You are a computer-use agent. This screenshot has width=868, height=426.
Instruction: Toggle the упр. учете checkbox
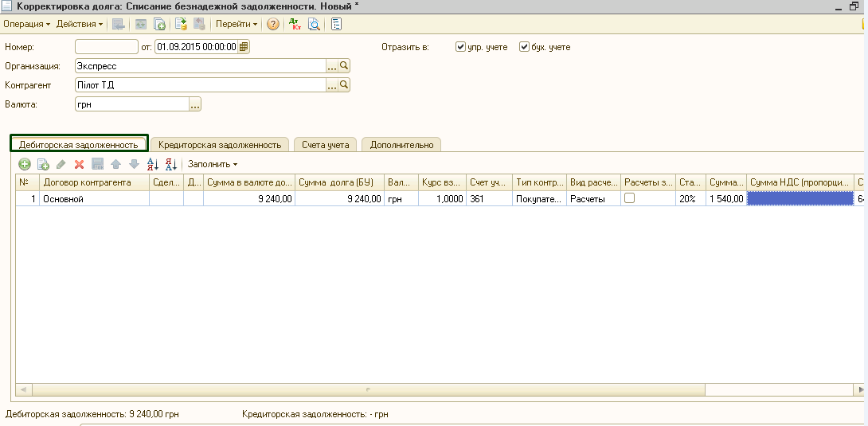point(460,47)
